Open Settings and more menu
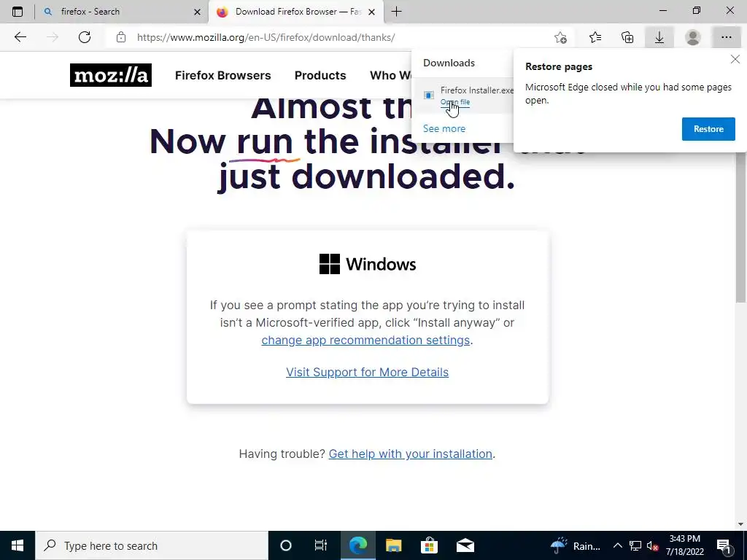The height and width of the screenshot is (560, 747). point(727,37)
